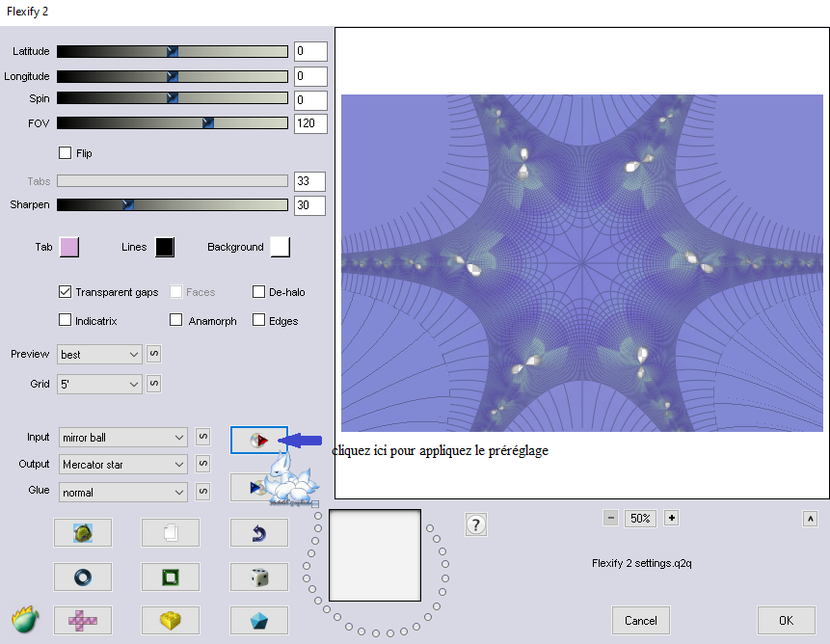This screenshot has width=830, height=644.
Task: Enable the Edges checkbox
Action: (259, 320)
